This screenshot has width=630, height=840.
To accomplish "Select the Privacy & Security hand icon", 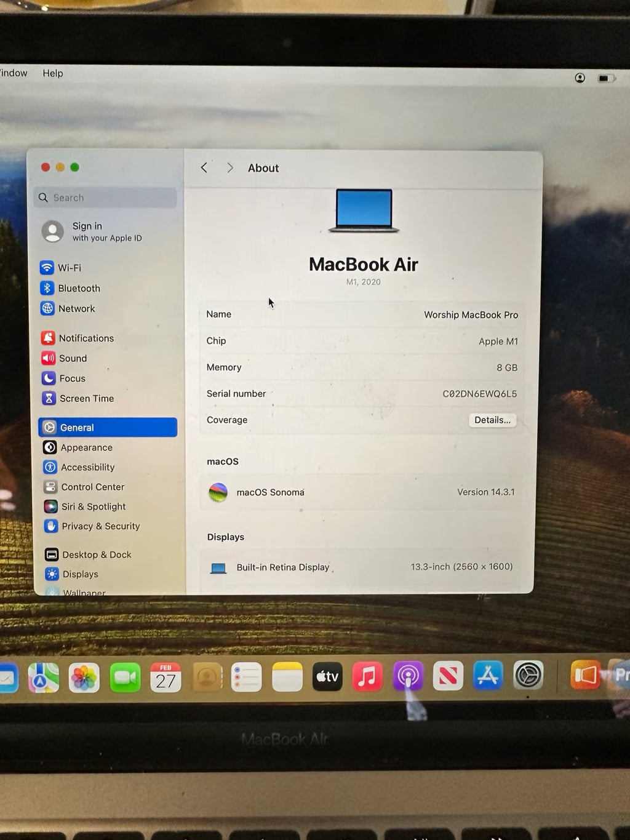I will click(x=50, y=526).
